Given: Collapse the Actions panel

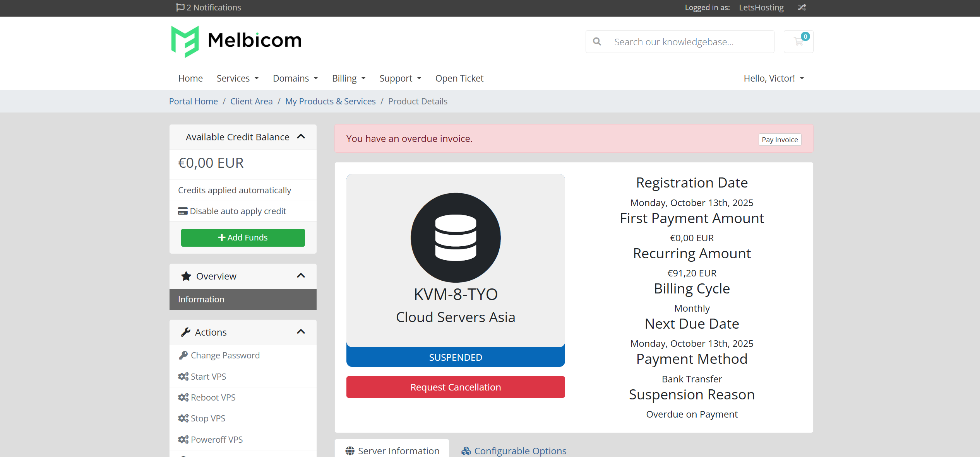Looking at the screenshot, I should click(x=301, y=332).
